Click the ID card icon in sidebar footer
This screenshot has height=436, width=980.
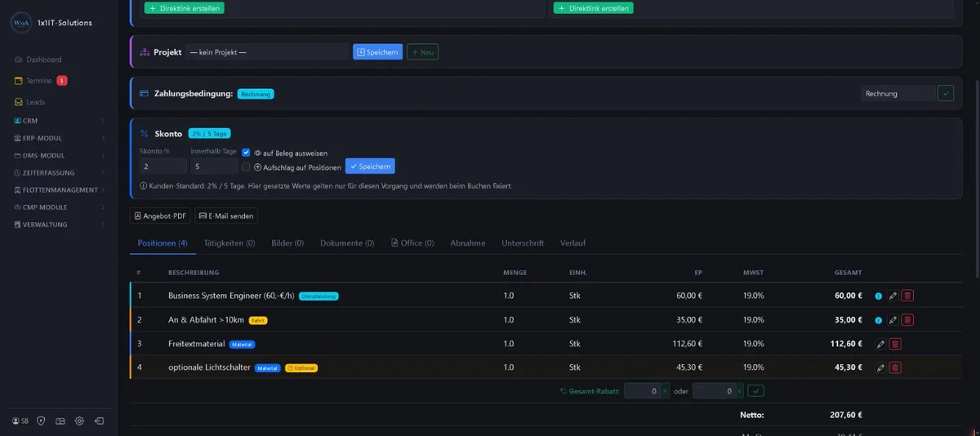[60, 421]
